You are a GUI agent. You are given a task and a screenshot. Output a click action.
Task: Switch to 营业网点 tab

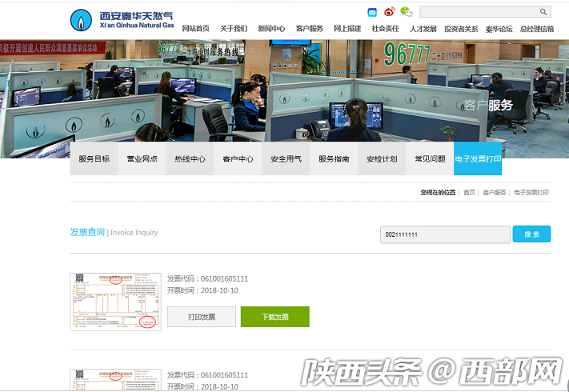coord(142,158)
